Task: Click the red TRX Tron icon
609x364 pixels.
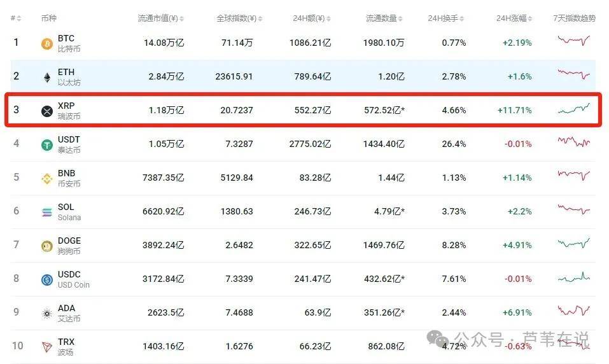Action: tap(47, 347)
